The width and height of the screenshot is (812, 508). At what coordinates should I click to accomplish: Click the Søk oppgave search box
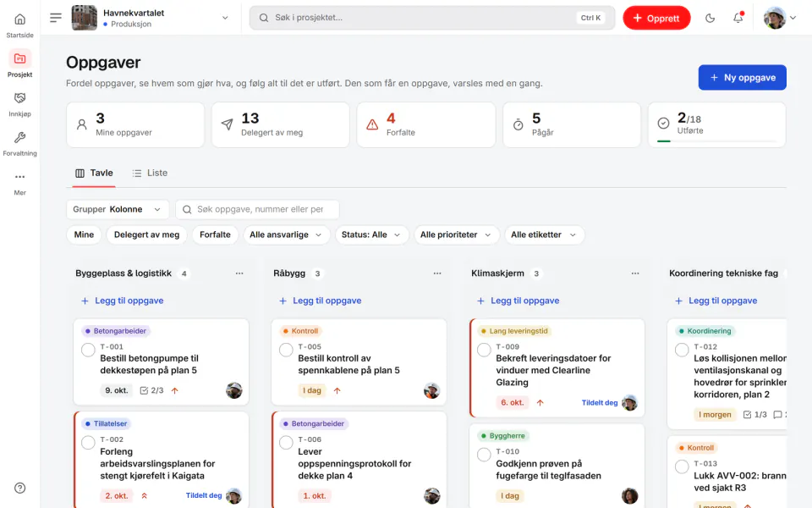(257, 209)
